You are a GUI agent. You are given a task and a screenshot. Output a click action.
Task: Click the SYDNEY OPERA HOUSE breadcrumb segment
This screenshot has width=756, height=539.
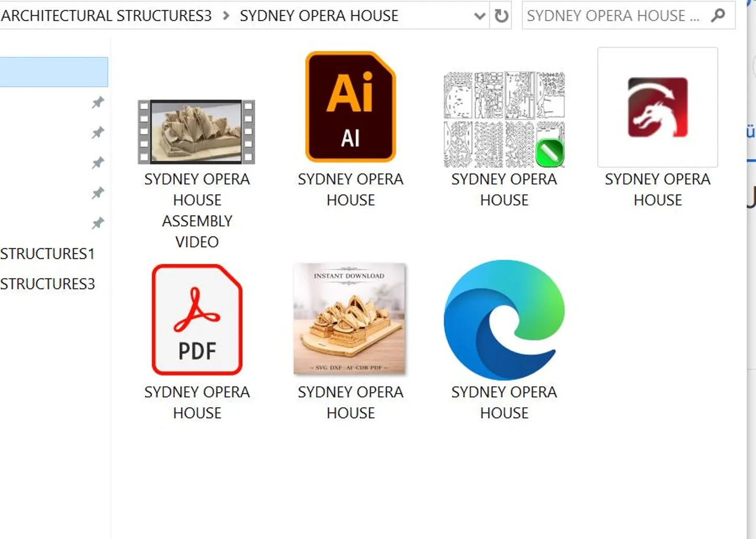click(319, 16)
